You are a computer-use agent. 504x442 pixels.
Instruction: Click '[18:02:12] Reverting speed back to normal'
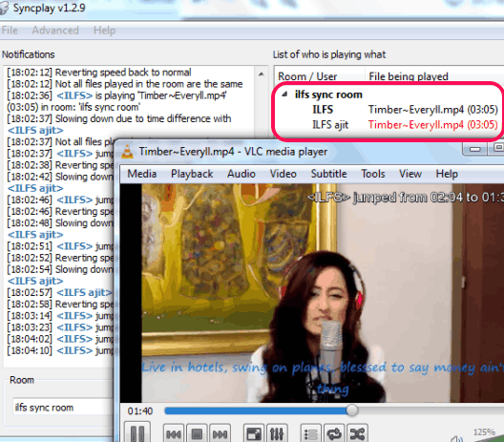pyautogui.click(x=99, y=73)
